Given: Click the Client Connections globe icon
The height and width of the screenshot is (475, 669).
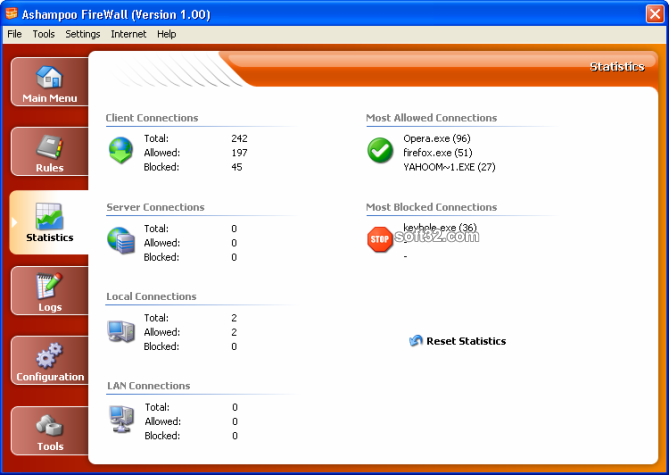Looking at the screenshot, I should click(121, 150).
